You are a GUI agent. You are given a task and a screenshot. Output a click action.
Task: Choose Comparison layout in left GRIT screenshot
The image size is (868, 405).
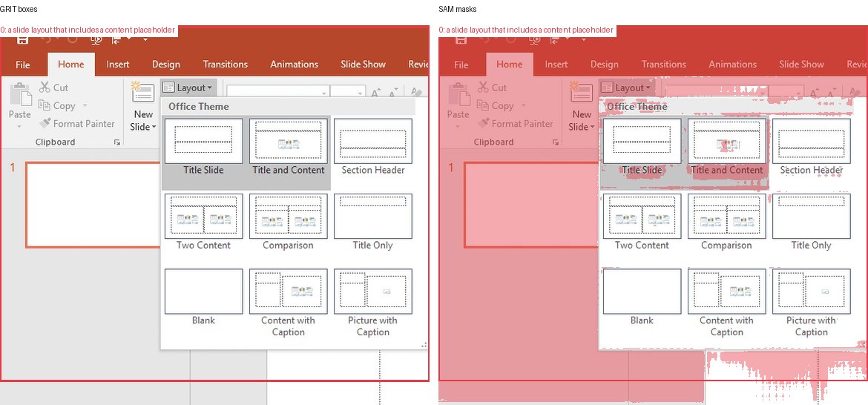coord(289,223)
